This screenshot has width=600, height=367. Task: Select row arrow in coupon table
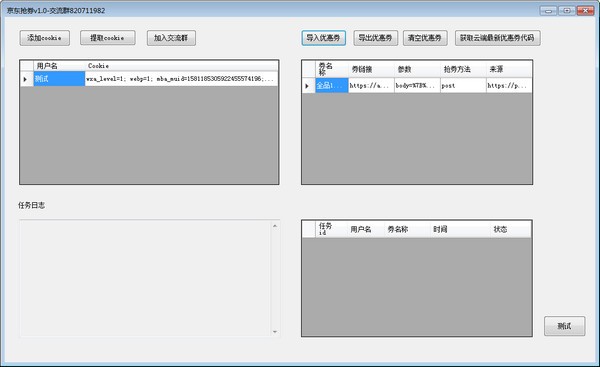coord(308,86)
